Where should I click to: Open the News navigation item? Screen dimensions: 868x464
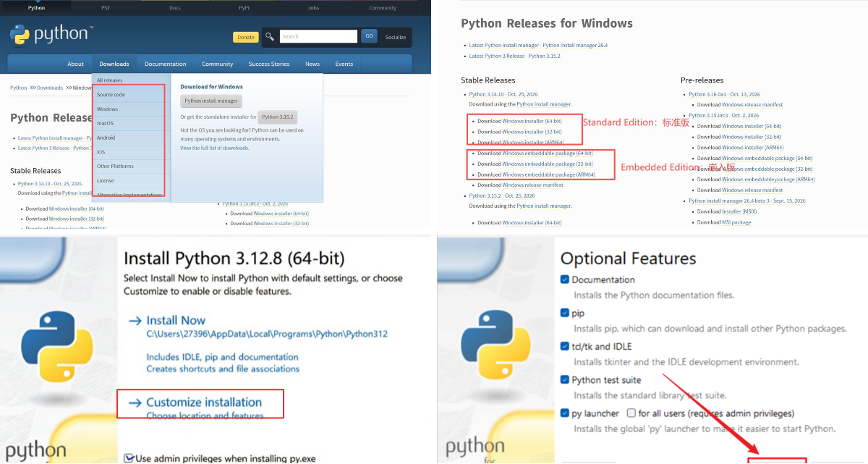click(x=312, y=64)
